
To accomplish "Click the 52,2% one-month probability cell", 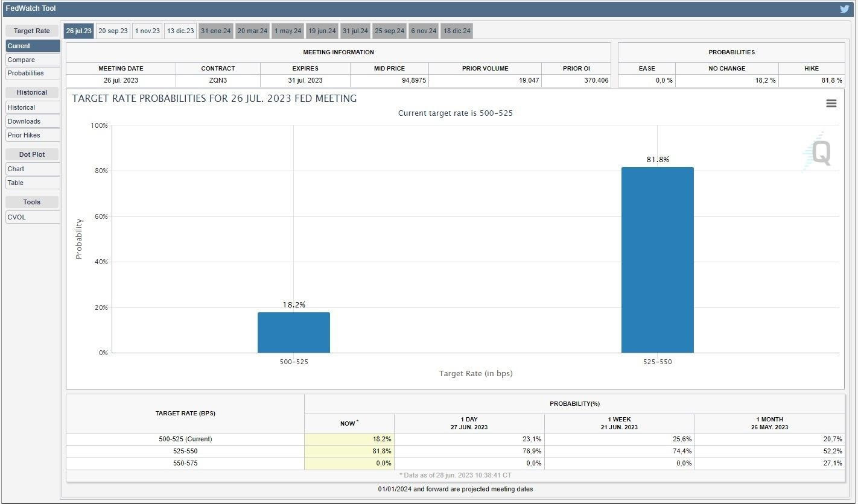I will pyautogui.click(x=769, y=451).
